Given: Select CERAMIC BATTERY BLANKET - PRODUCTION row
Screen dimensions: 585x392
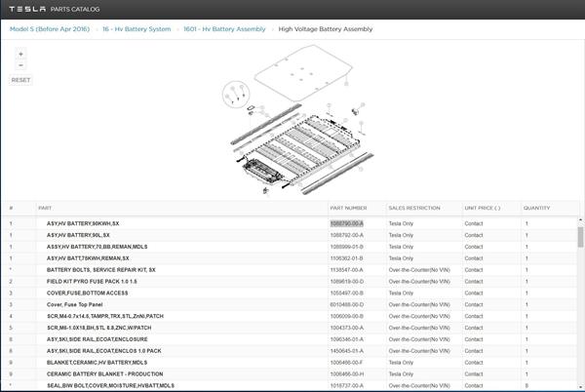Looking at the screenshot, I should click(x=108, y=373).
